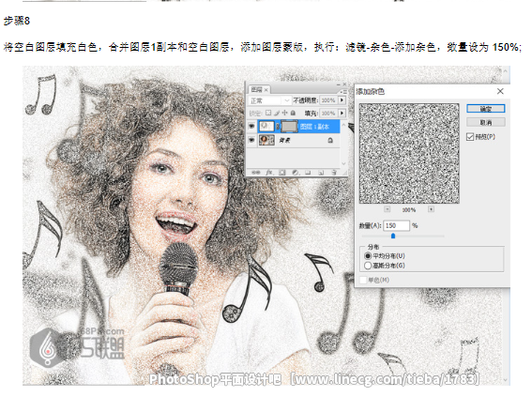This screenshot has width=532, height=397.
Task: Click the 100% preview zoom label
Action: click(x=409, y=209)
